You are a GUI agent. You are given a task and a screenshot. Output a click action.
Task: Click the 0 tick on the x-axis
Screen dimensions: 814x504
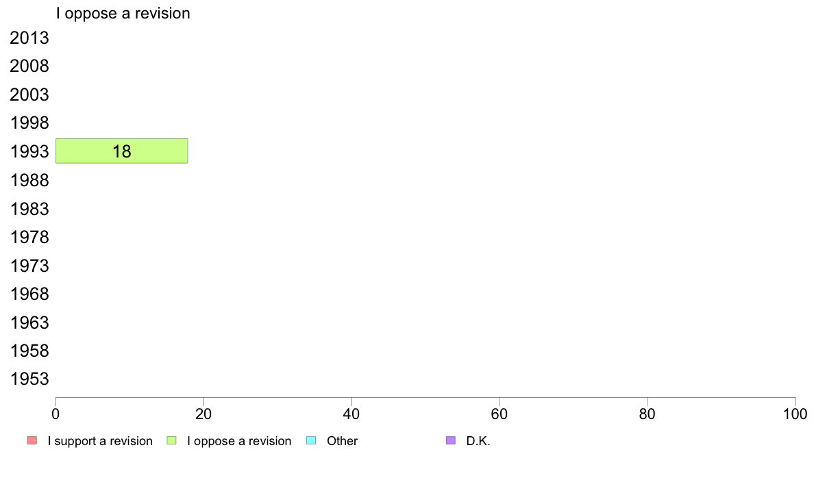56,414
